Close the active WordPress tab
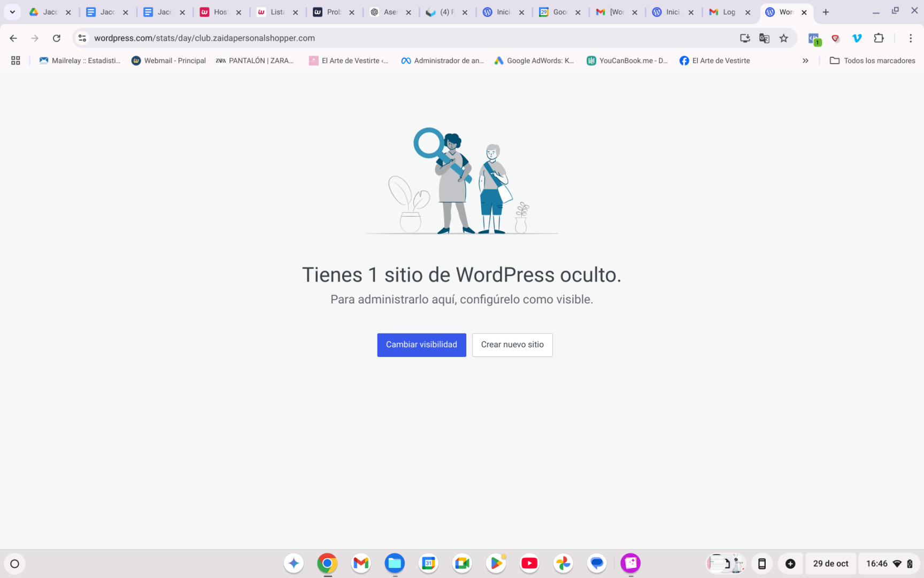Image resolution: width=924 pixels, height=578 pixels. [x=804, y=12]
